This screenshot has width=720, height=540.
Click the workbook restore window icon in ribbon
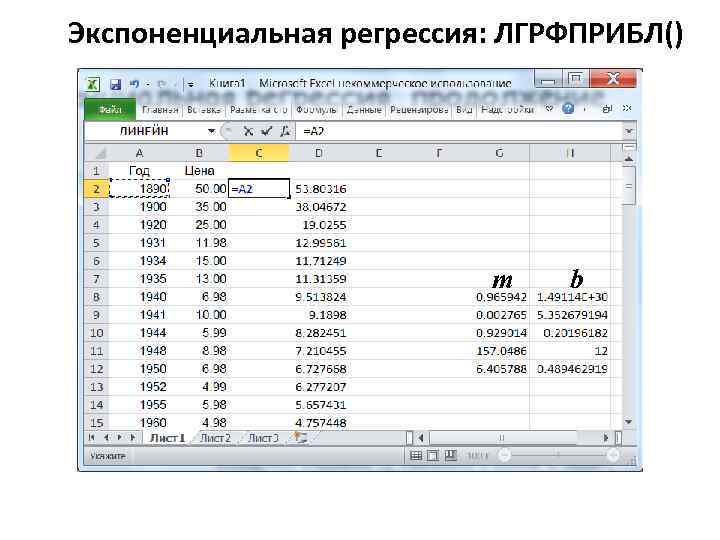[607, 109]
